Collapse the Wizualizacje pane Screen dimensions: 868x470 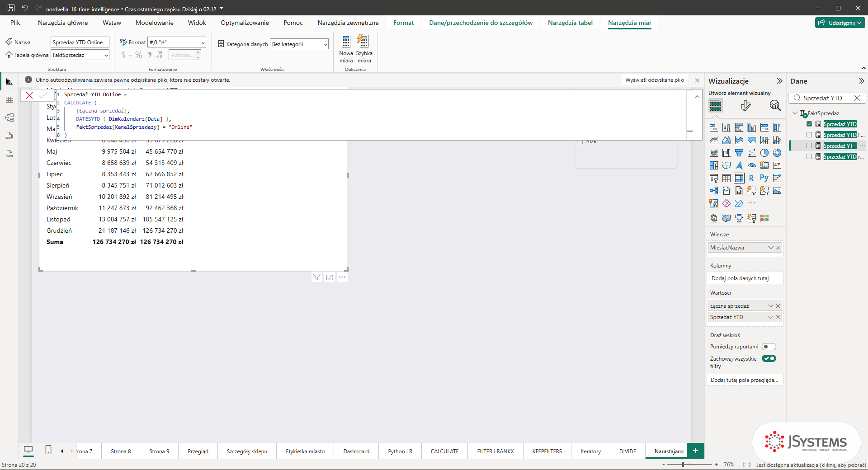pos(779,81)
